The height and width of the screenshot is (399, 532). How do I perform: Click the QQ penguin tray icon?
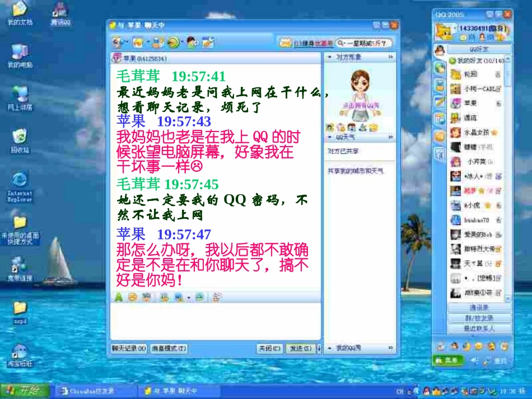click(426, 391)
